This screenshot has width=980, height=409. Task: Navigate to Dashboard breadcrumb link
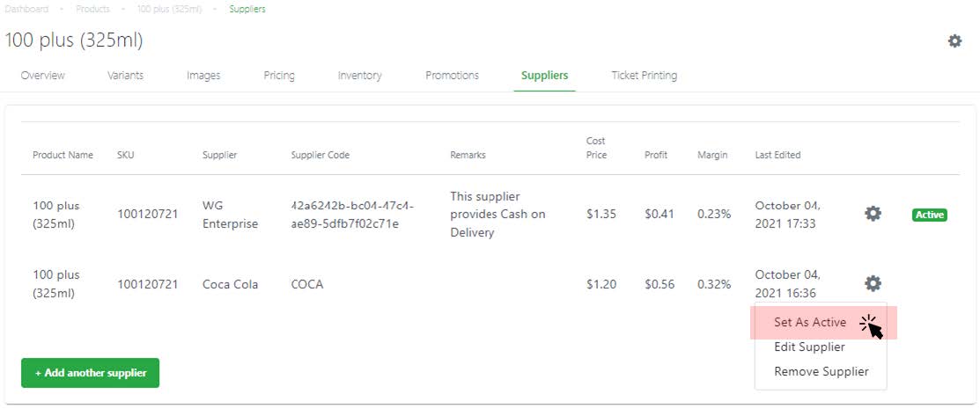pos(26,10)
